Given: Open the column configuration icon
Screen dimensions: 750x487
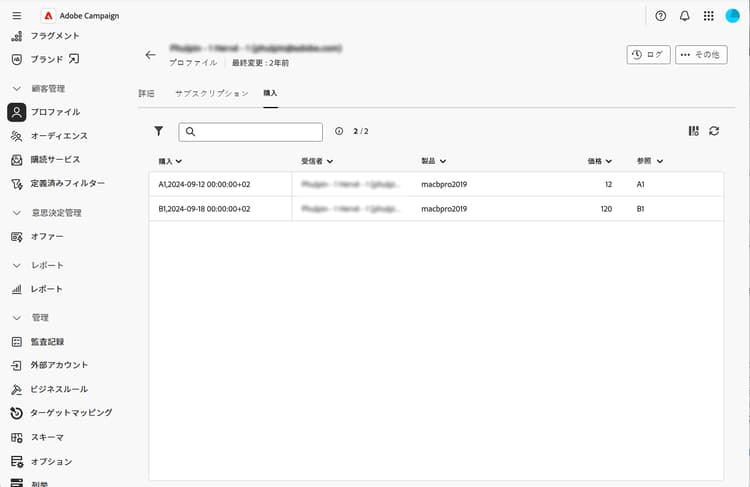Looking at the screenshot, I should click(x=694, y=131).
